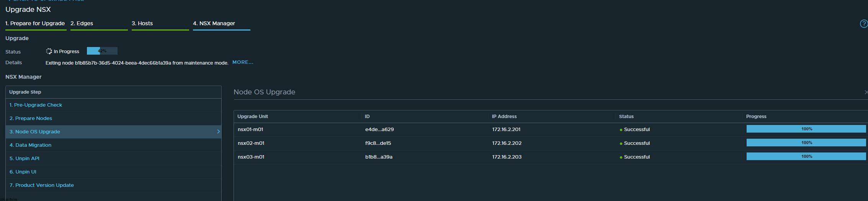Open the Unpin API step

coord(25,158)
